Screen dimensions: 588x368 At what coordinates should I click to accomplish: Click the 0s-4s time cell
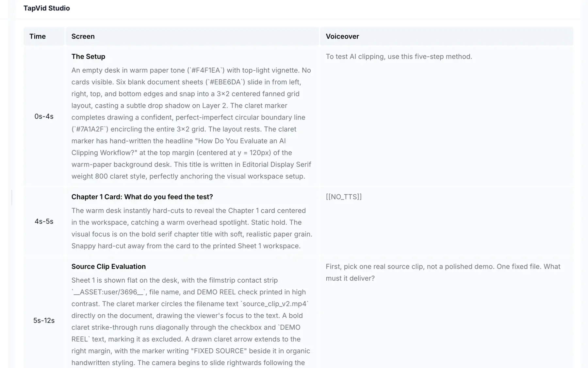tap(44, 116)
